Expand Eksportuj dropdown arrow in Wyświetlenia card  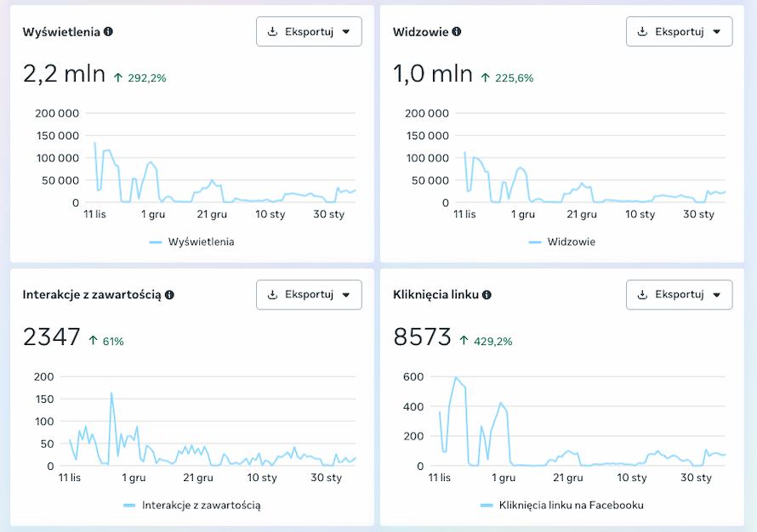click(x=345, y=31)
